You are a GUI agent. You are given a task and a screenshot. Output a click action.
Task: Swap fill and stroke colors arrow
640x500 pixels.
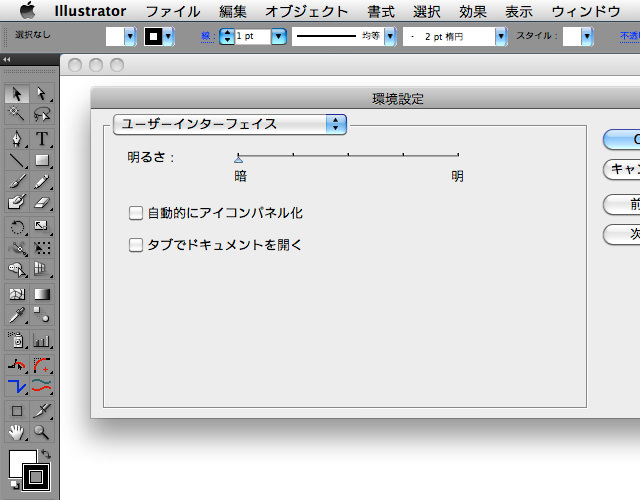click(46, 454)
